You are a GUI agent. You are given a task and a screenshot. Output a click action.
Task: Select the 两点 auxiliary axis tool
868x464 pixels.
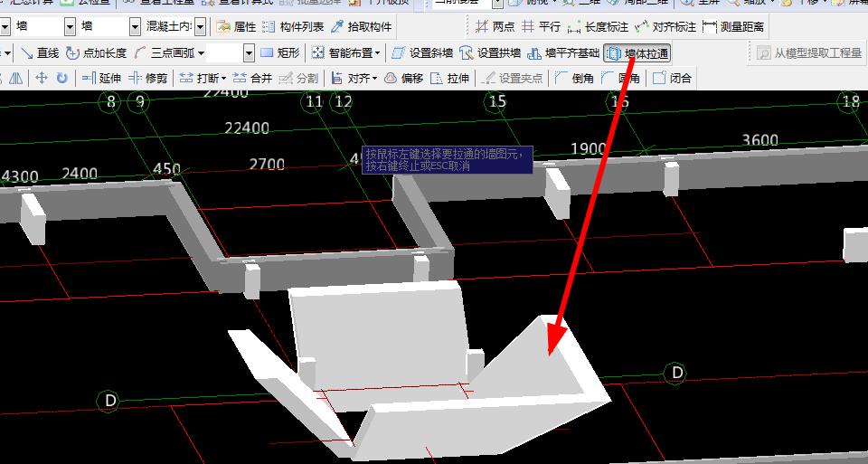[495, 26]
